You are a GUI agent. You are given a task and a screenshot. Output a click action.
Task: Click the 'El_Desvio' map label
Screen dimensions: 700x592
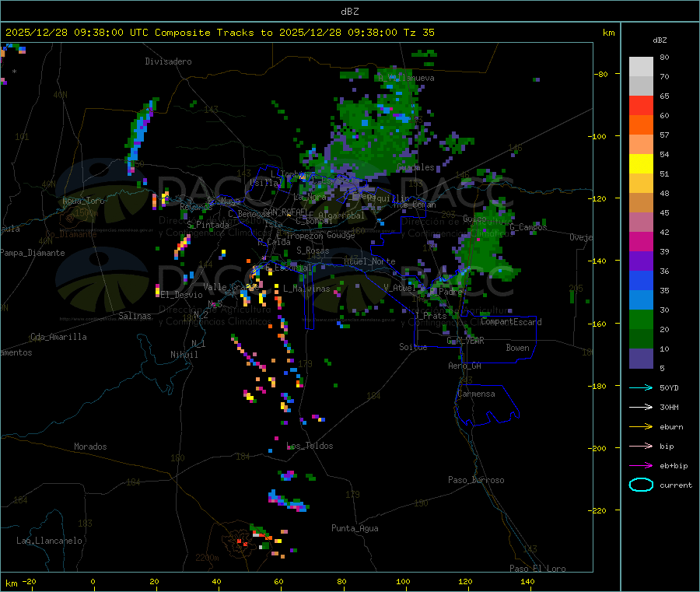[x=182, y=295]
